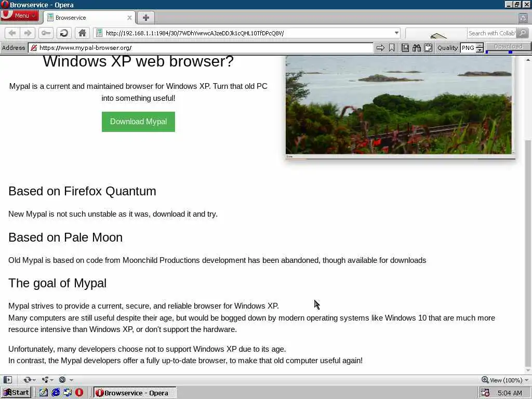Click 'The goal of Mypal' heading
This screenshot has height=399, width=532.
tap(57, 283)
